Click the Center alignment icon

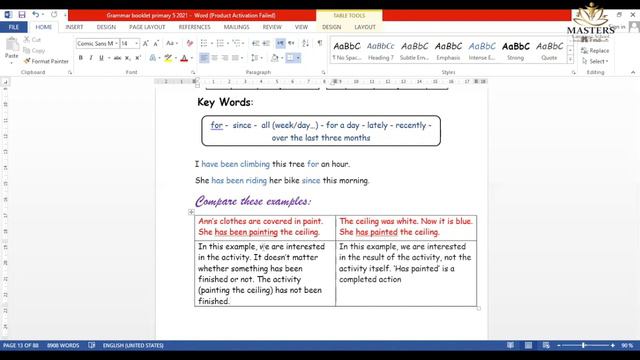click(x=214, y=58)
